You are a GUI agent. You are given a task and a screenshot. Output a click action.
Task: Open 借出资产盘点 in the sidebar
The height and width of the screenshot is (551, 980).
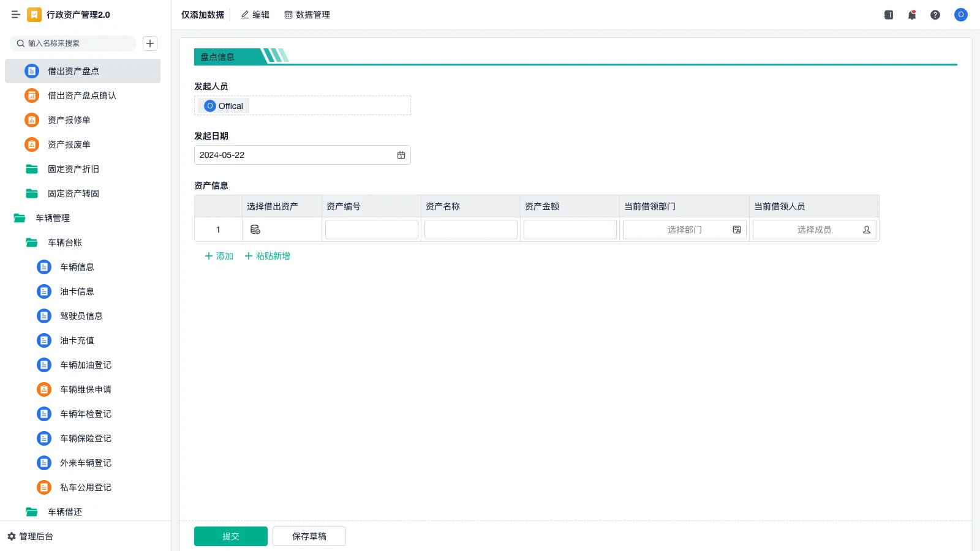click(83, 71)
